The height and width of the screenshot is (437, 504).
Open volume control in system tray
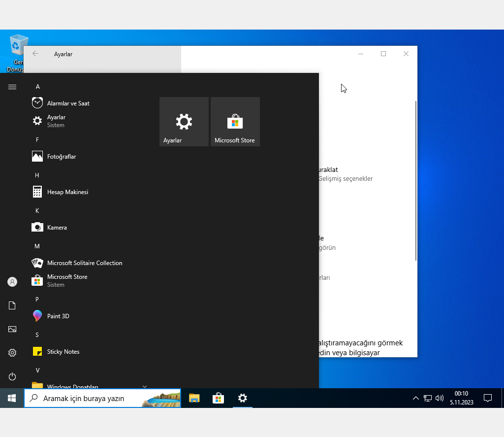click(440, 398)
